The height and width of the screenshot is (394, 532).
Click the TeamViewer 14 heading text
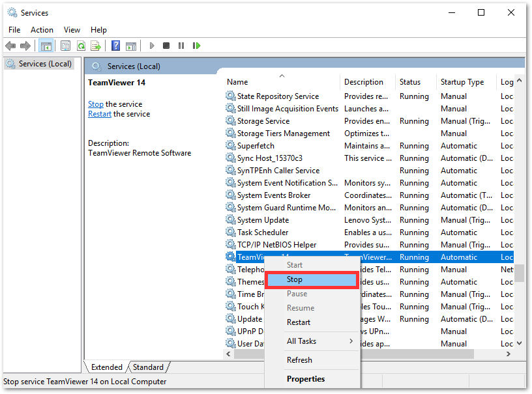point(116,83)
